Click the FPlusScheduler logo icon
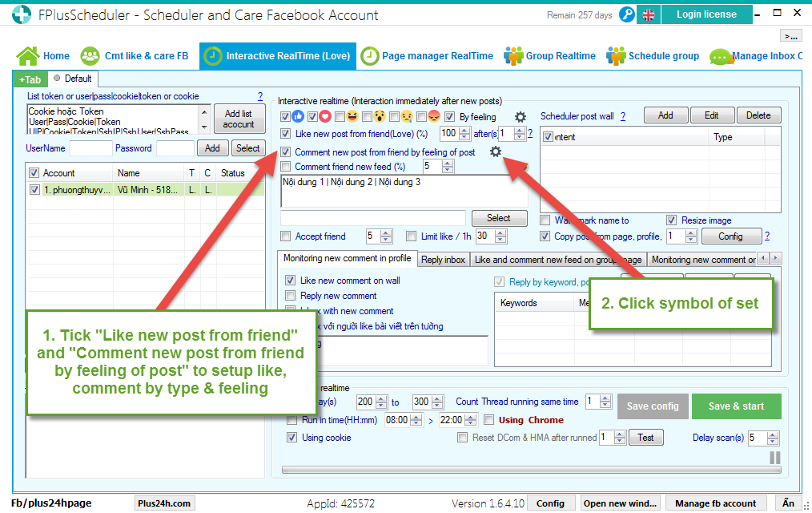812x513 pixels. pyautogui.click(x=22, y=14)
